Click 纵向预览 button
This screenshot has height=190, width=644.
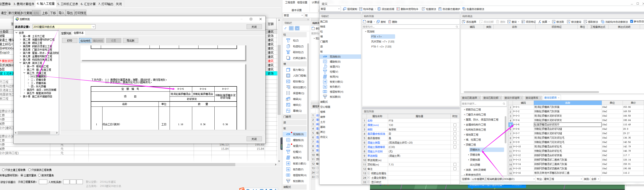[x=85, y=41]
